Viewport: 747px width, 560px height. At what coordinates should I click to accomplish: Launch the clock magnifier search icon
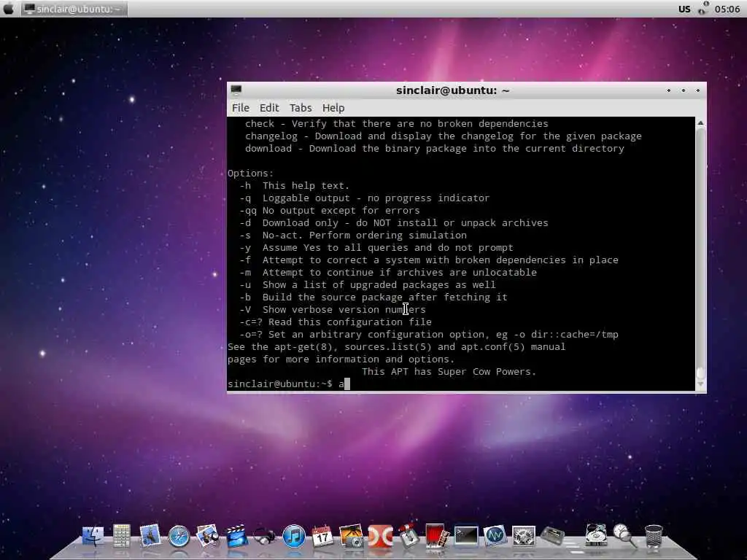624,535
